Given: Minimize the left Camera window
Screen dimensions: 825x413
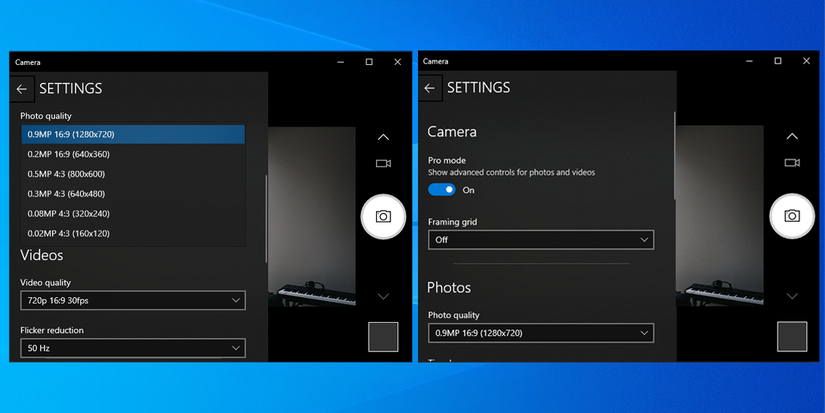Looking at the screenshot, I should point(341,62).
